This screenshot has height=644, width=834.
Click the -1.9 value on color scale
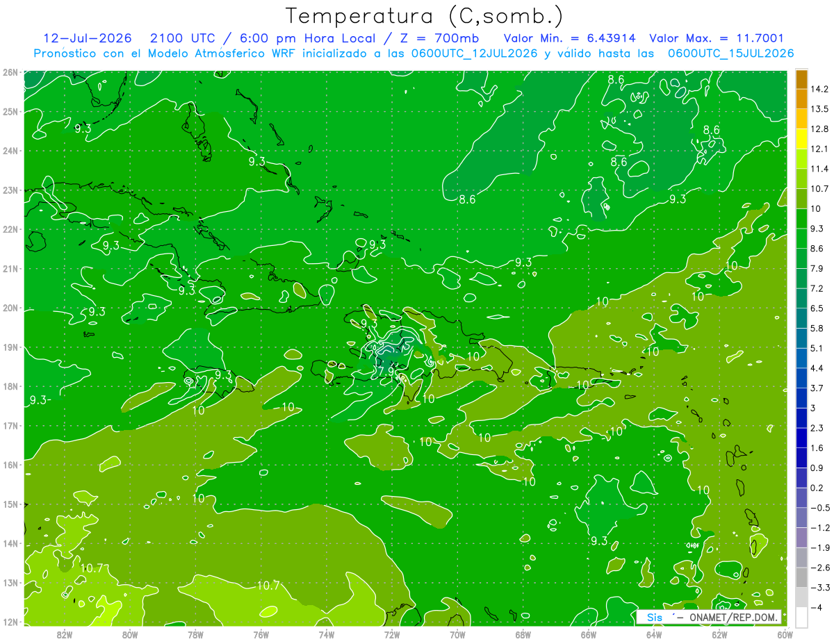point(820,547)
